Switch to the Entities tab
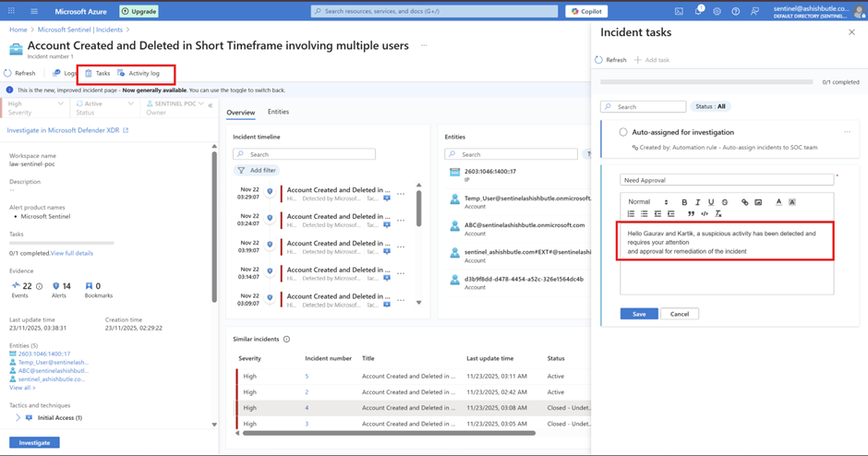 point(278,112)
